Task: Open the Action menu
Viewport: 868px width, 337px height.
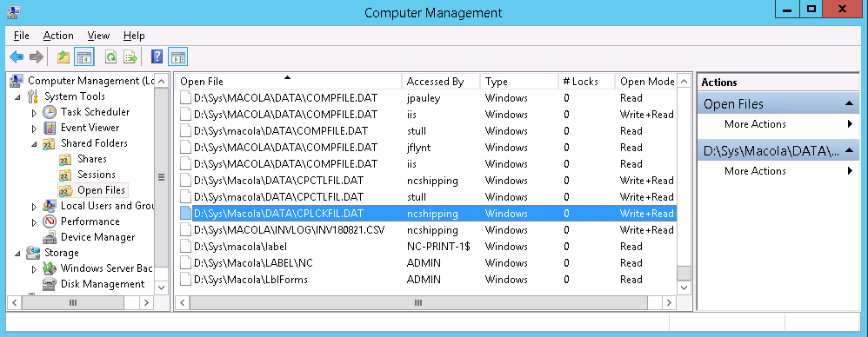Action: pyautogui.click(x=58, y=36)
